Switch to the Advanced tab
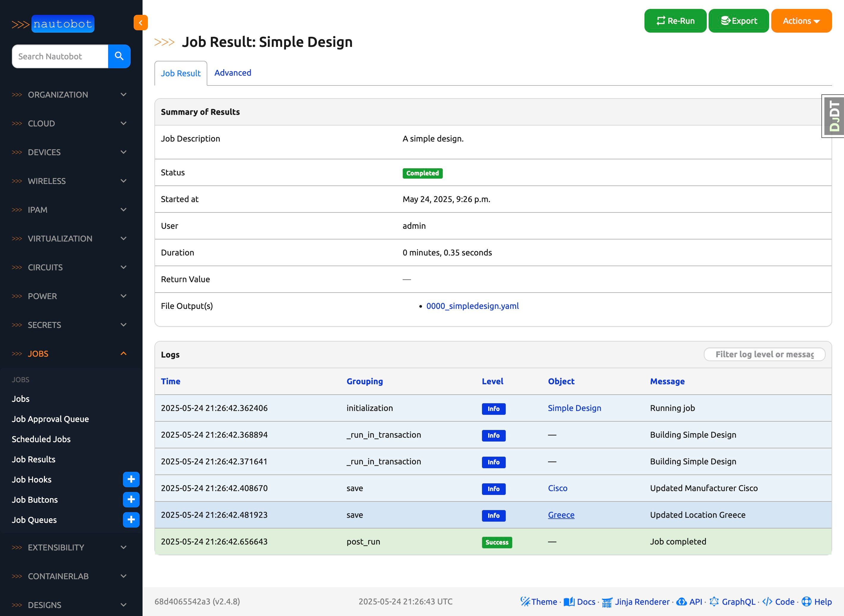This screenshot has width=844, height=616. pos(233,73)
